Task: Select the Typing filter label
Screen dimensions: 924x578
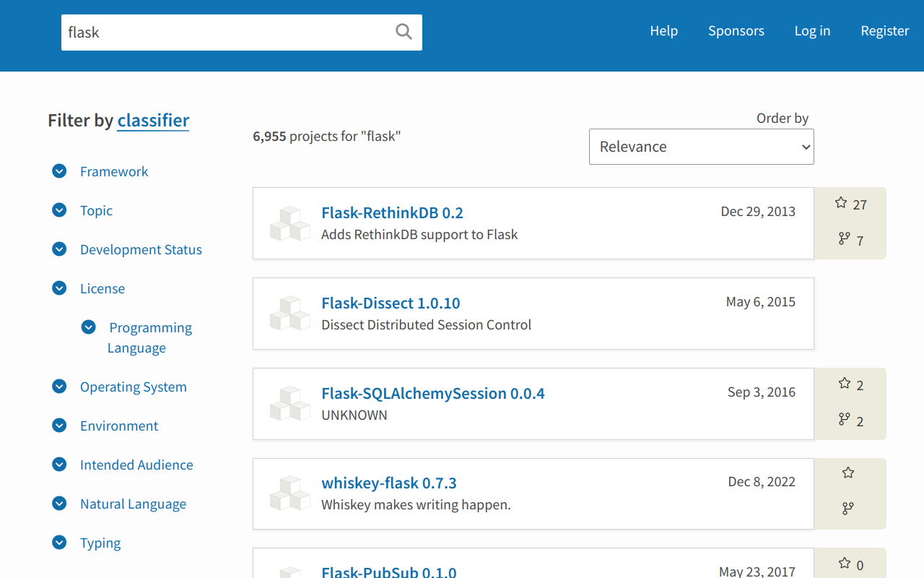Action: [100, 543]
